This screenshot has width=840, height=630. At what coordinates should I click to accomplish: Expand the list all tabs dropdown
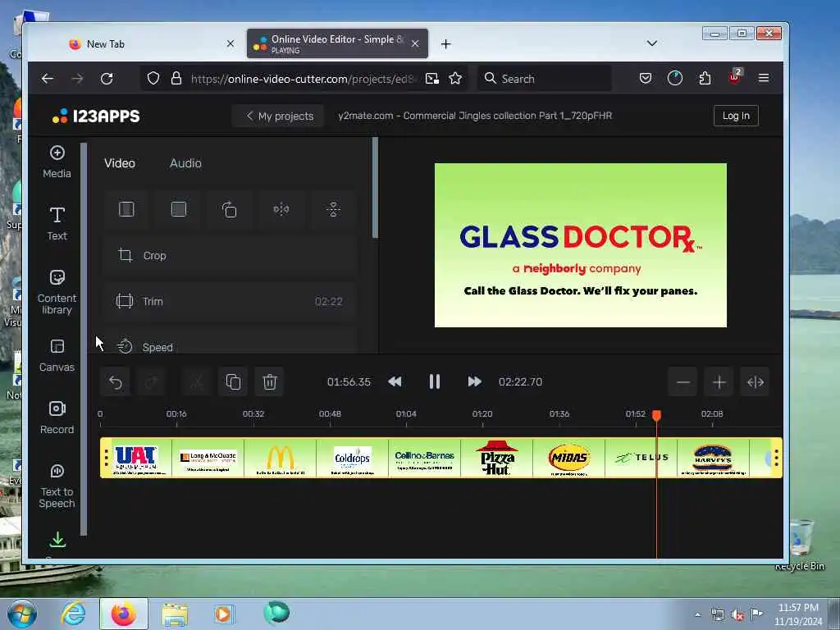pos(652,43)
